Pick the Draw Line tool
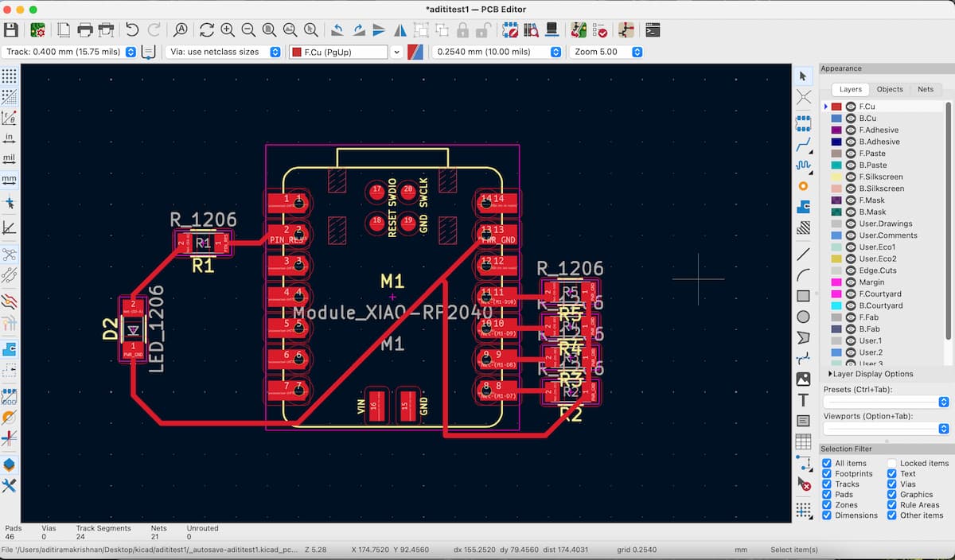This screenshot has width=955, height=560. click(x=803, y=255)
